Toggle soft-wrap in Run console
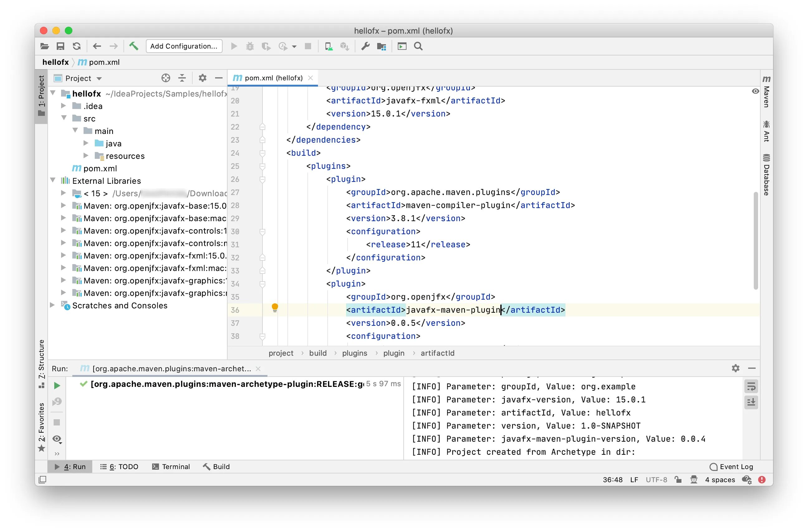The height and width of the screenshot is (532, 808). (x=751, y=387)
